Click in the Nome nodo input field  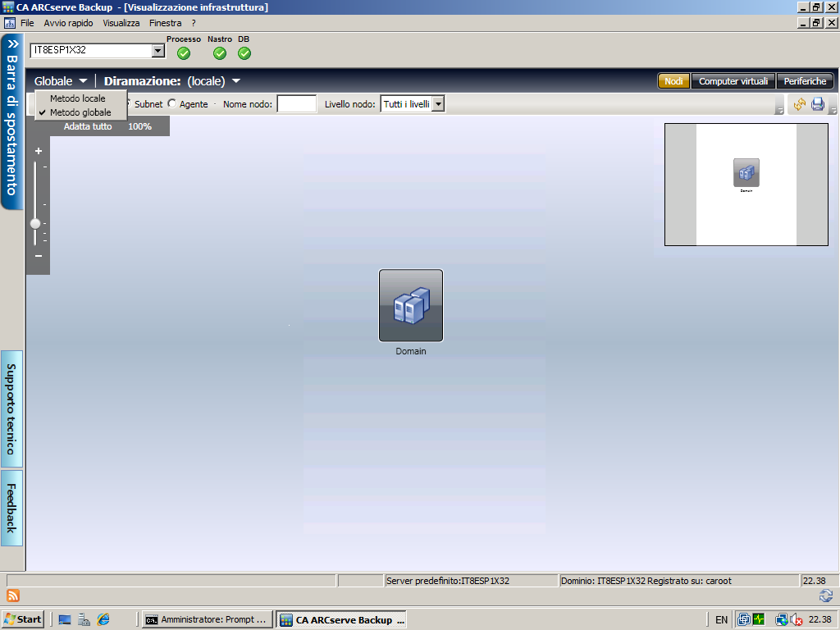[297, 104]
